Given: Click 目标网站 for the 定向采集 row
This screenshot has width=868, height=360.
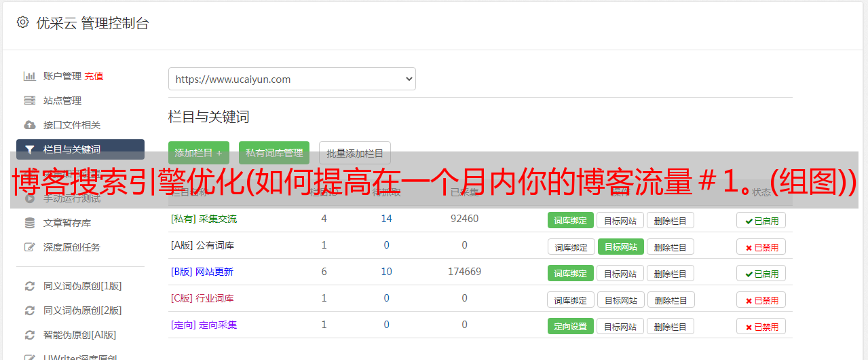Looking at the screenshot, I should tap(621, 326).
